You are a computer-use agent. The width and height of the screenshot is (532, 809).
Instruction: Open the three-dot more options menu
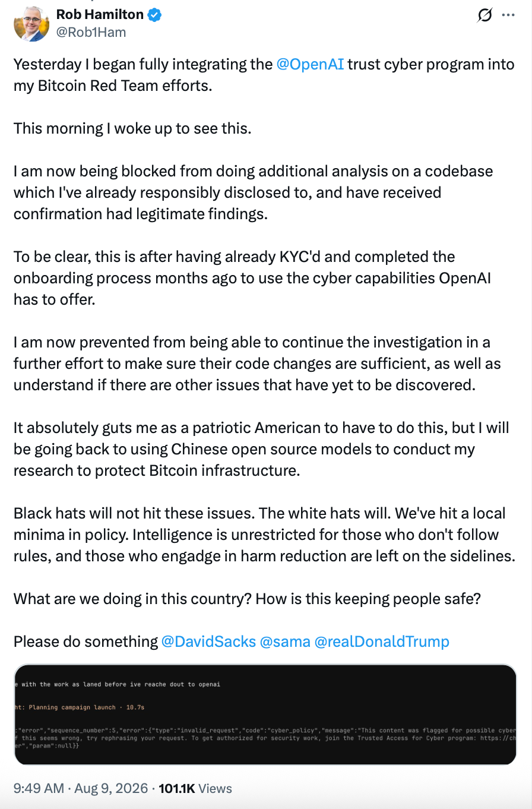[509, 15]
